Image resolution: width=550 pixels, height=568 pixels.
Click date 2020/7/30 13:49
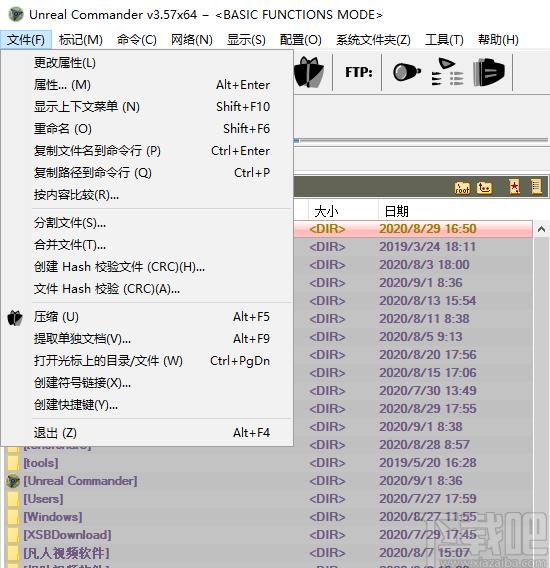pos(428,391)
